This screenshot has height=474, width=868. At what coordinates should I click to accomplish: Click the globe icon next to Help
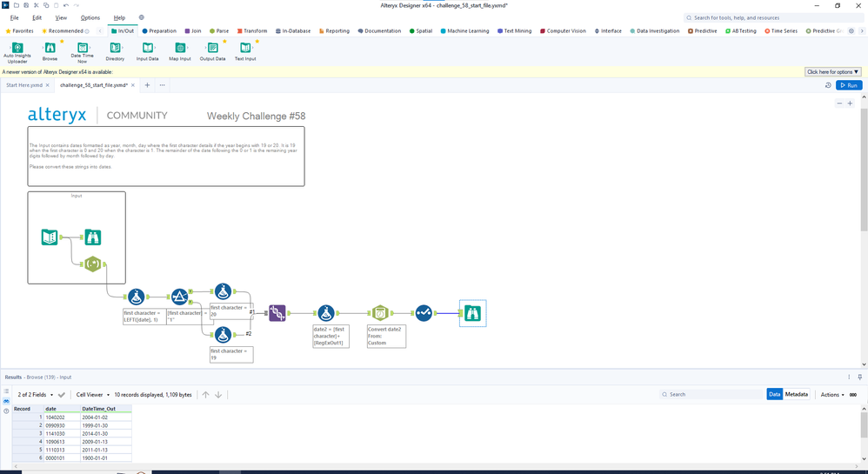[x=142, y=17]
